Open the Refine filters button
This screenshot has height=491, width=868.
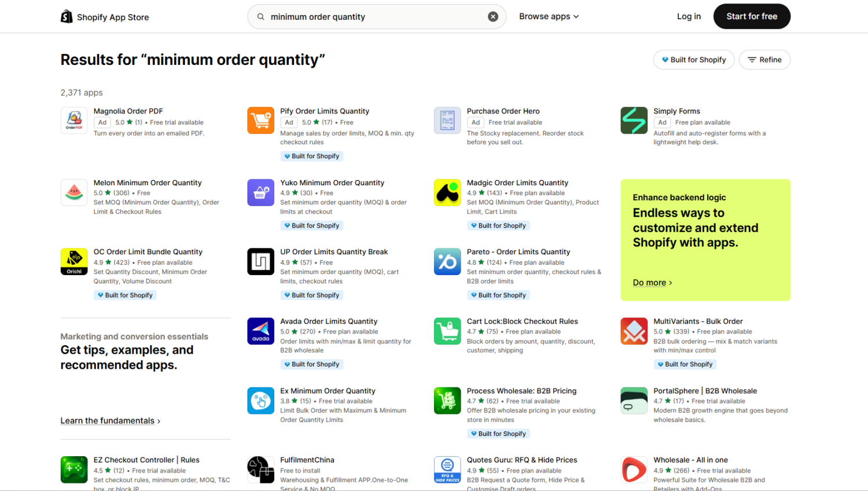tap(764, 60)
